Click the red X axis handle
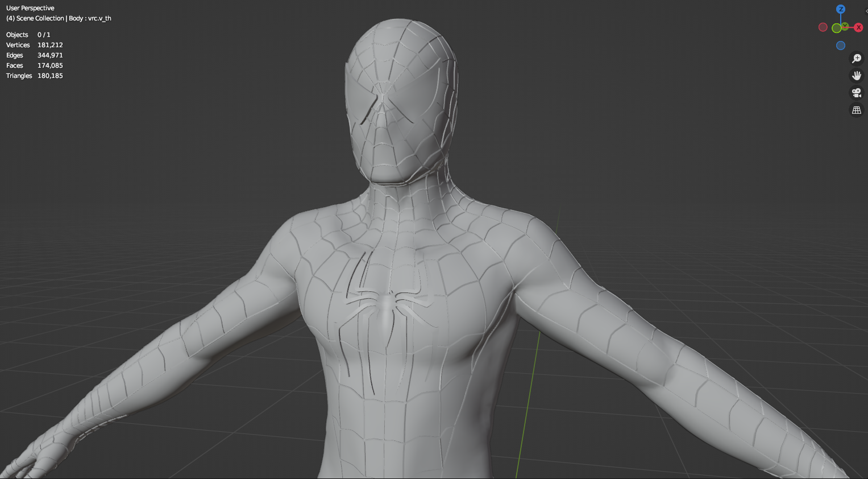Viewport: 868px width, 479px height. point(858,27)
